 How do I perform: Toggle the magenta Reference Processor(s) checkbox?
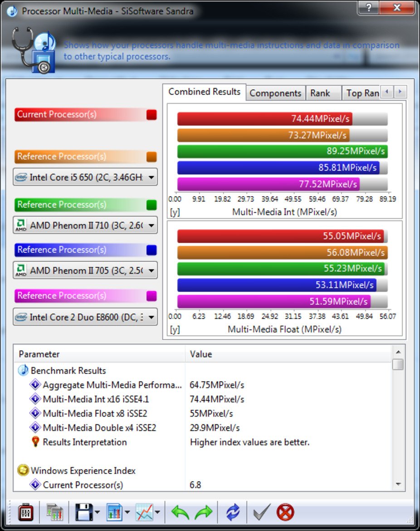pos(151,295)
